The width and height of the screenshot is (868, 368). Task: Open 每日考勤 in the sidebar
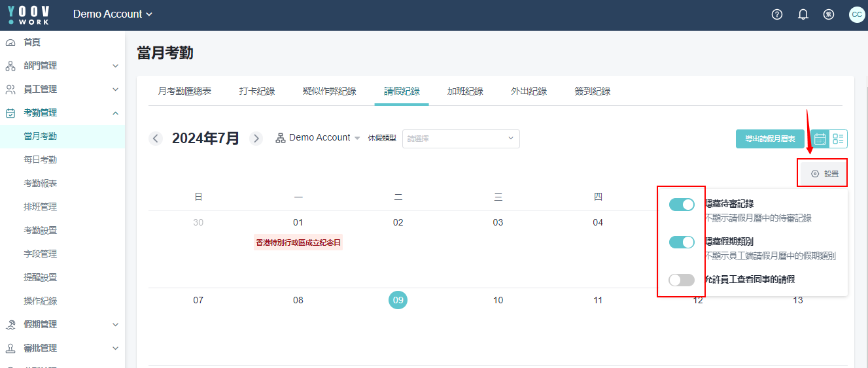(41, 159)
